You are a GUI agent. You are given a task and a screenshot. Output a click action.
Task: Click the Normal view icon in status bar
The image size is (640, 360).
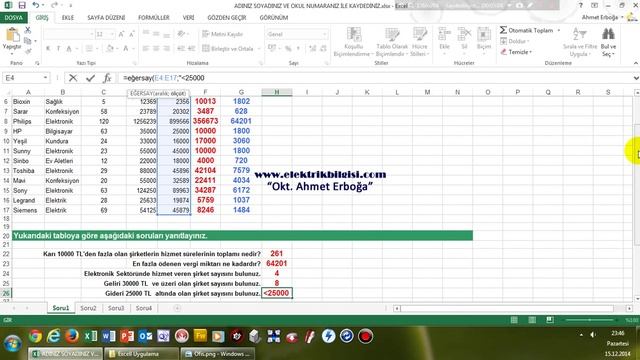click(514, 320)
